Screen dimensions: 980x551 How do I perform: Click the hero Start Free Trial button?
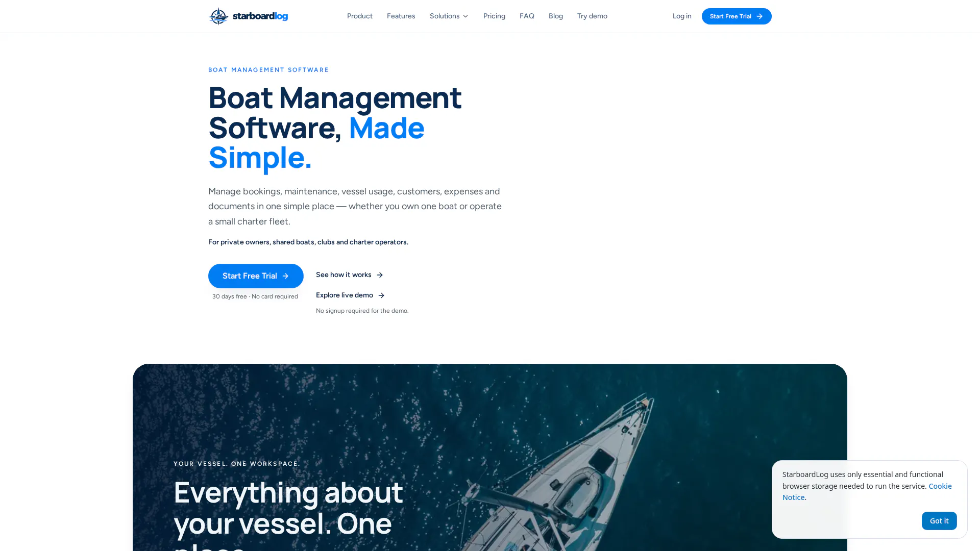point(256,276)
